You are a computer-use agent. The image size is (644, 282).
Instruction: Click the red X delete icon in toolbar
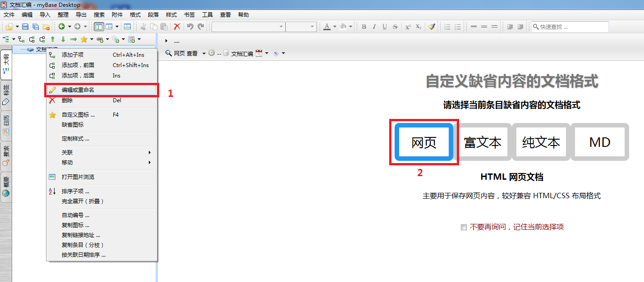tap(176, 27)
